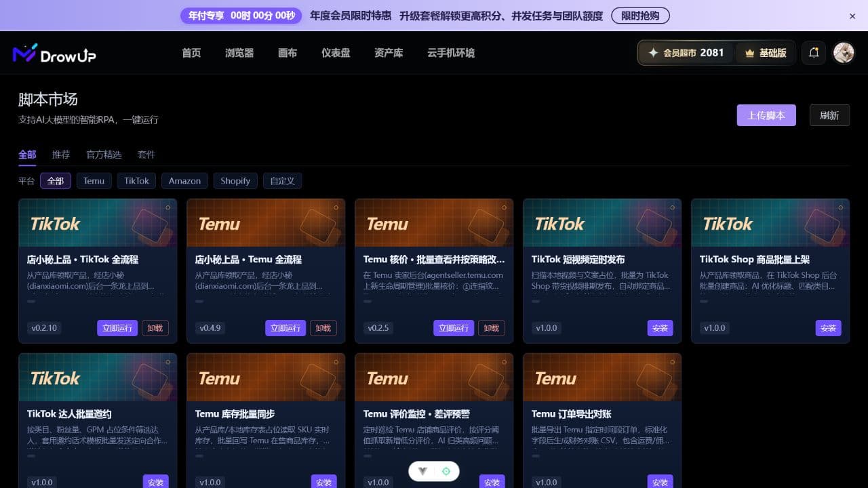Select the TikTok platform filter

coord(136,181)
